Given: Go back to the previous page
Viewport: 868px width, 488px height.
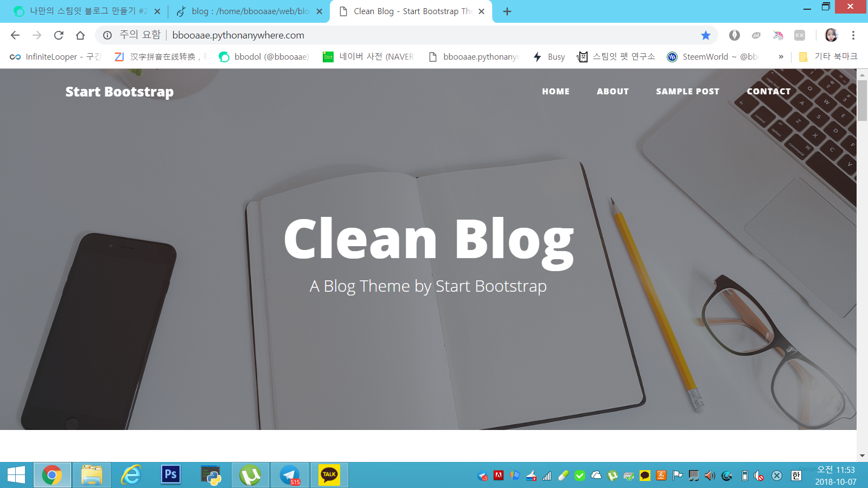Looking at the screenshot, I should point(15,35).
